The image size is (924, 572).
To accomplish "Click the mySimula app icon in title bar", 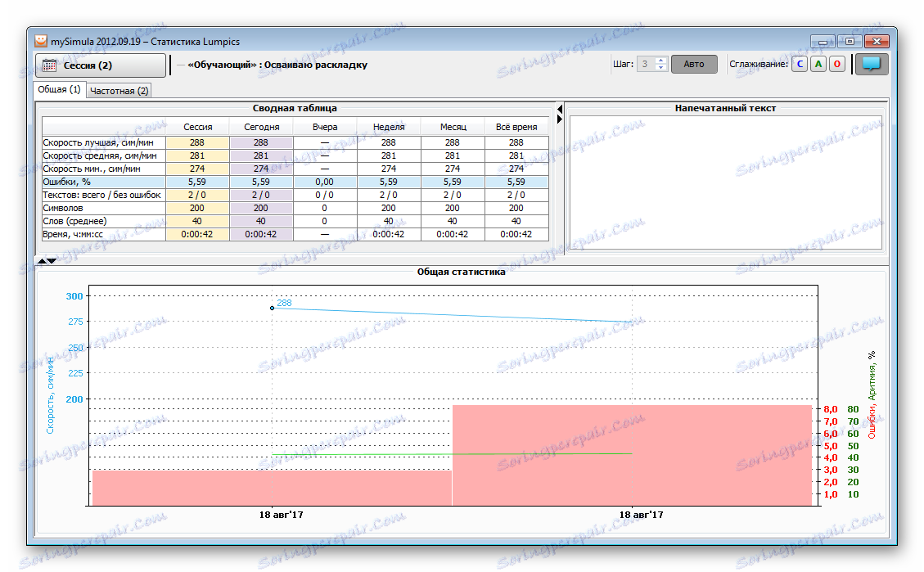I will click(41, 41).
